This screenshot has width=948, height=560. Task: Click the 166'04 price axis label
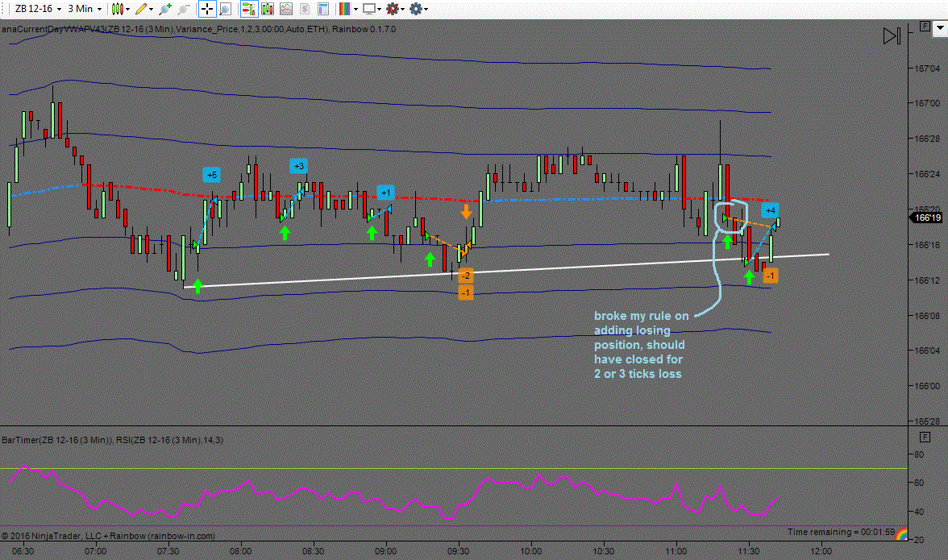[927, 351]
